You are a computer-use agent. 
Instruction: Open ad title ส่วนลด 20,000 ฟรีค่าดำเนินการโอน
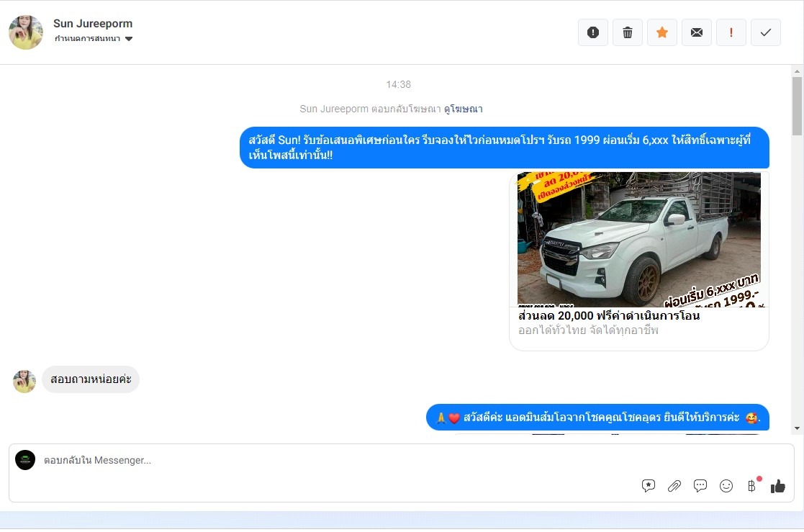tap(608, 316)
